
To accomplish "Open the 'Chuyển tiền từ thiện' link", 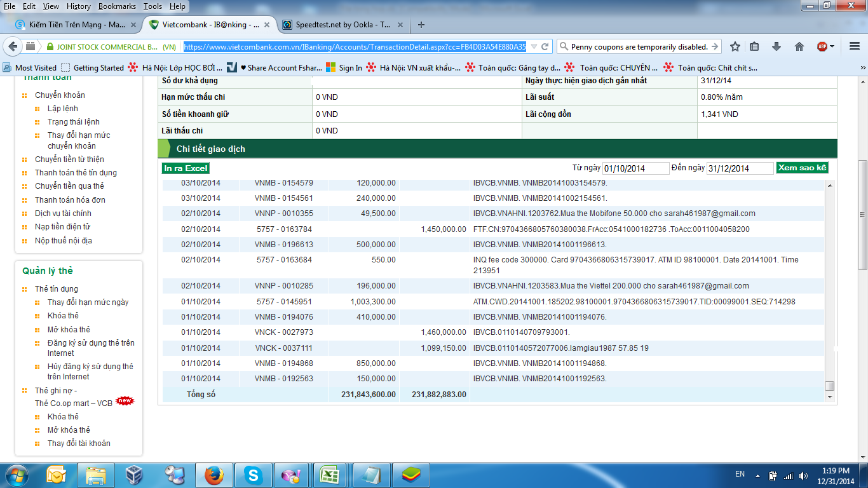I will click(69, 159).
